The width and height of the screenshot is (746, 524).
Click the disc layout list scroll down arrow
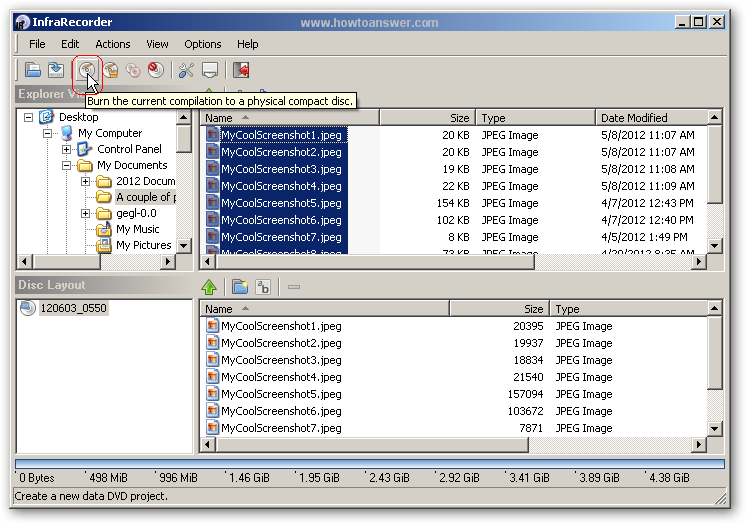tap(715, 429)
